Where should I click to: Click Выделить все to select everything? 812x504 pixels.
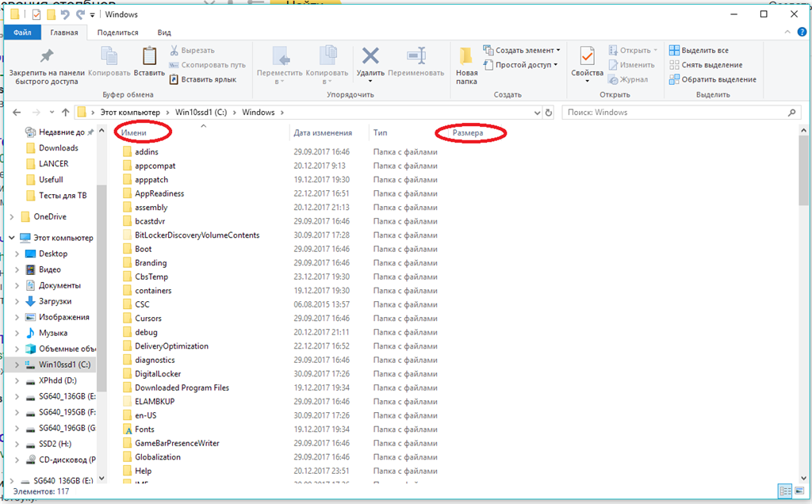click(699, 50)
